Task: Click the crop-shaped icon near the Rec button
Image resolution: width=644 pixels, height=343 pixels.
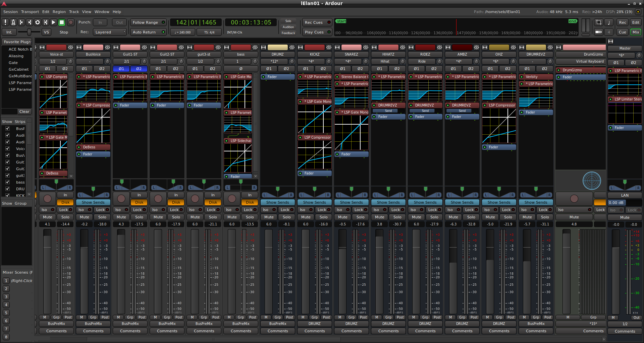Action: coord(598,22)
